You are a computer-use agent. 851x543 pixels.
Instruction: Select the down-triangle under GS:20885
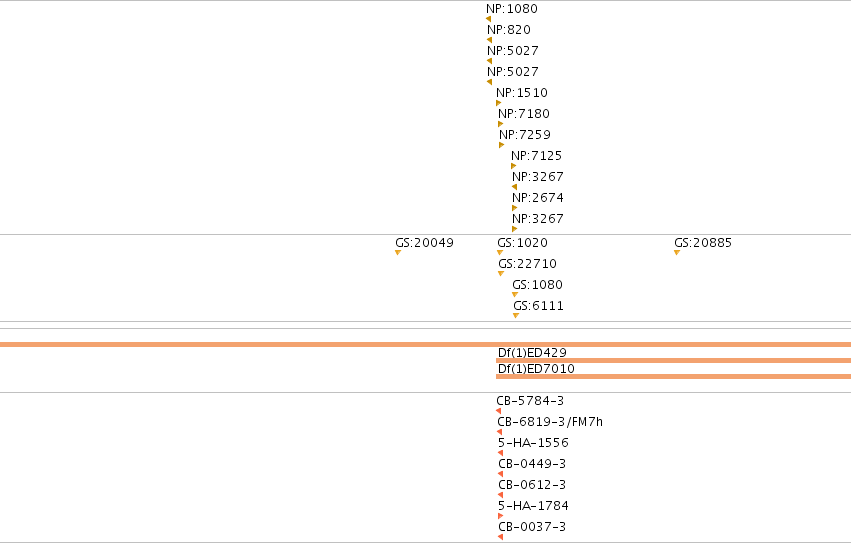tap(677, 252)
